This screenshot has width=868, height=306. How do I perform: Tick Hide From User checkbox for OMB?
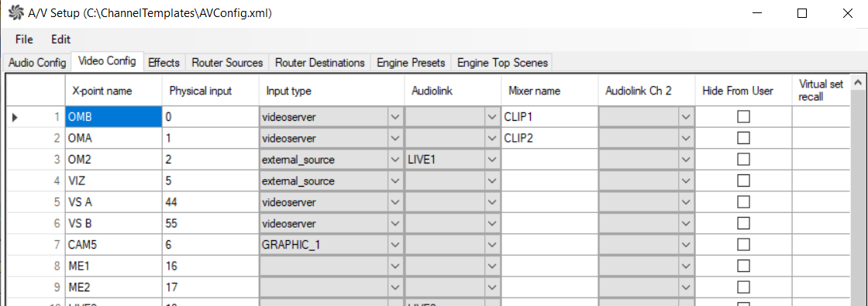[x=743, y=117]
